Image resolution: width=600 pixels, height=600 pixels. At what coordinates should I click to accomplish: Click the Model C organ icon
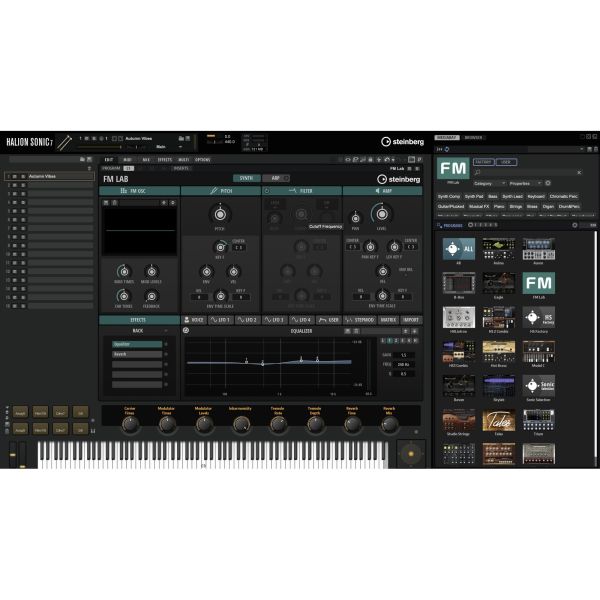coord(538,352)
